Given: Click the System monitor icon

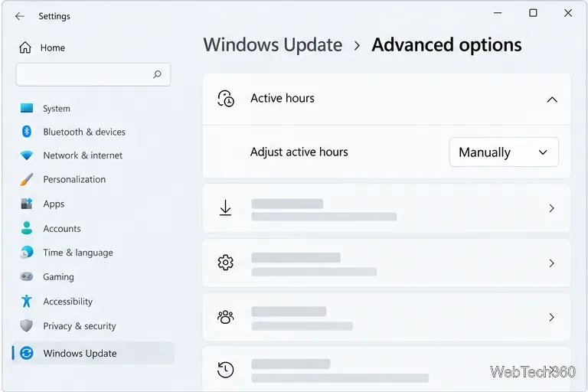Looking at the screenshot, I should [27, 108].
